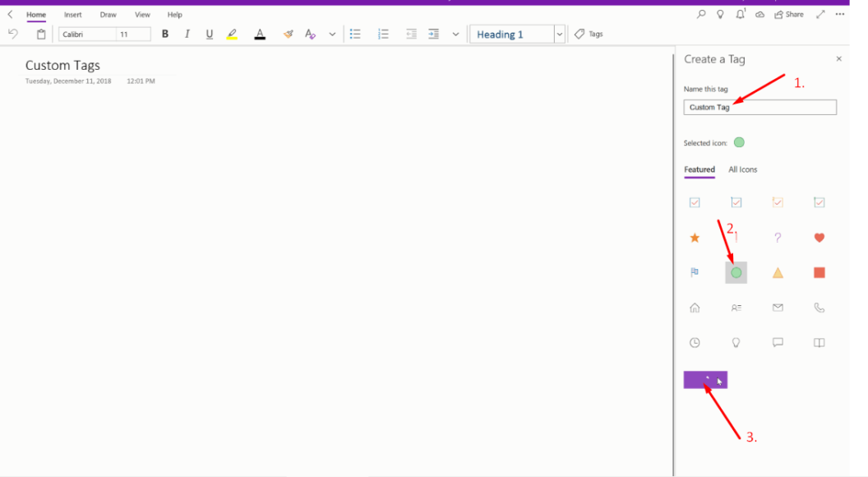This screenshot has height=477, width=868.
Task: Select the blue flag tag icon
Action: pos(695,272)
